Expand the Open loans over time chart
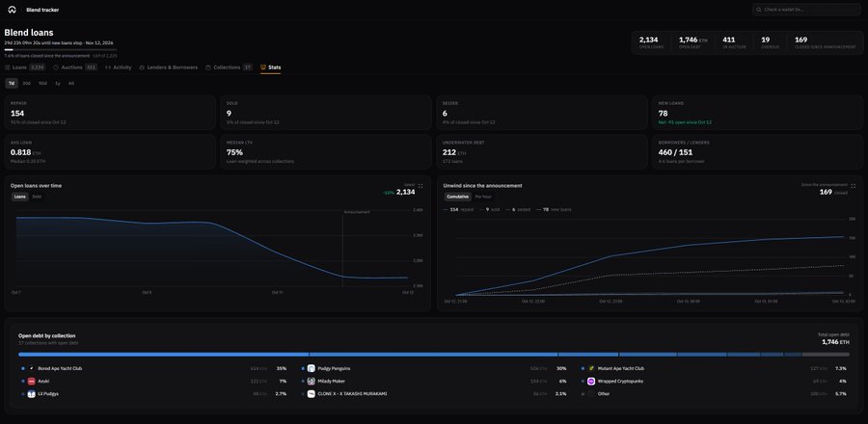The height and width of the screenshot is (424, 868). [x=420, y=186]
